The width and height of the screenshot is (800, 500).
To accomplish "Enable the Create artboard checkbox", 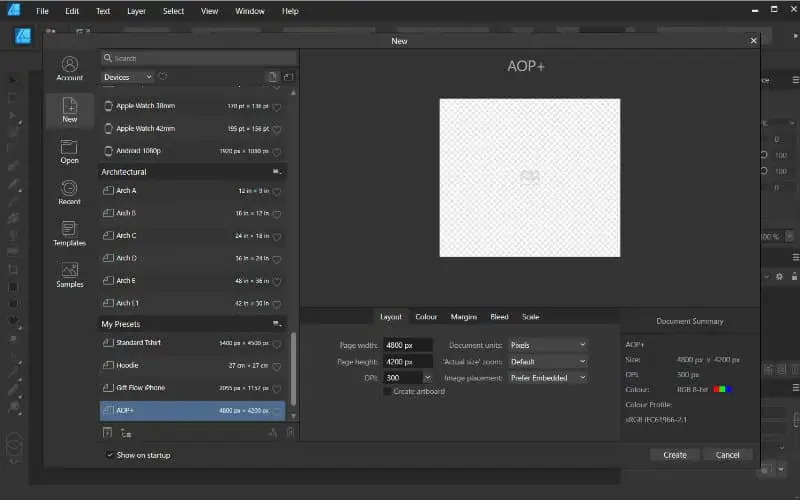I will pyautogui.click(x=388, y=391).
